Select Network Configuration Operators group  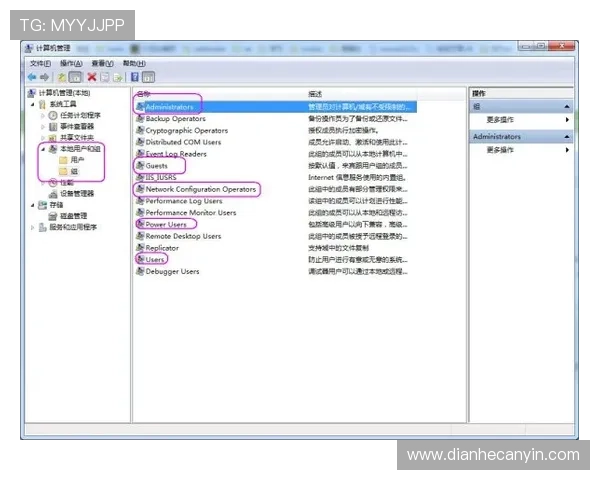coord(201,189)
